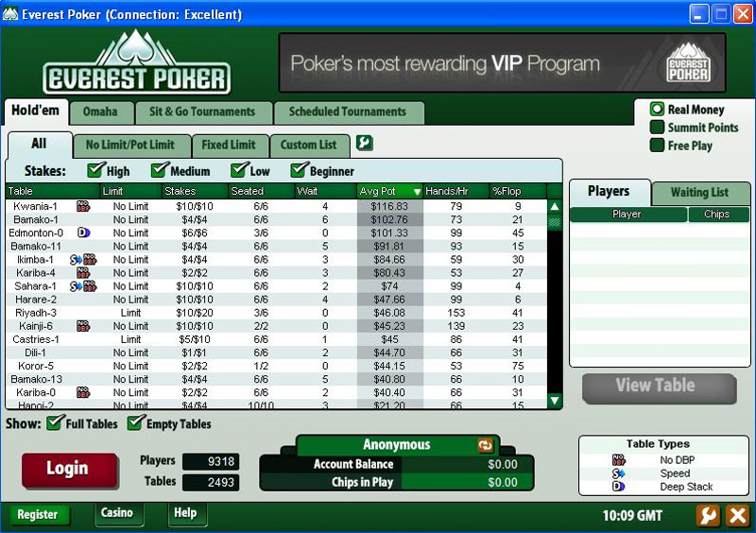This screenshot has height=533, width=756.
Task: Click the Speed legend icon in Table Types
Action: [x=619, y=473]
